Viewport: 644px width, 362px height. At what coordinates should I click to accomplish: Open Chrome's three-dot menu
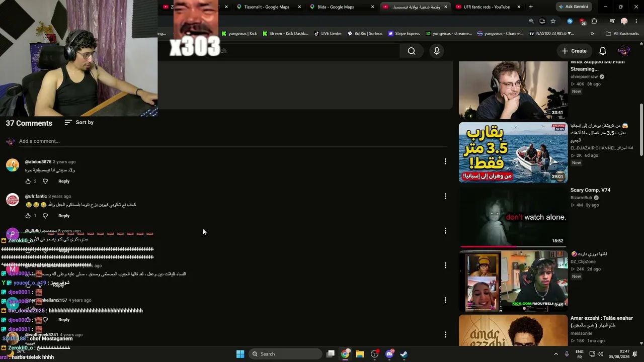636,21
